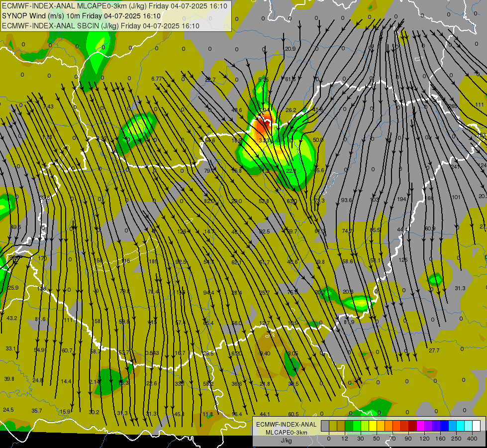The image size is (487, 448).
Task: Click the '90' tick label on the legend
Action: click(x=408, y=439)
